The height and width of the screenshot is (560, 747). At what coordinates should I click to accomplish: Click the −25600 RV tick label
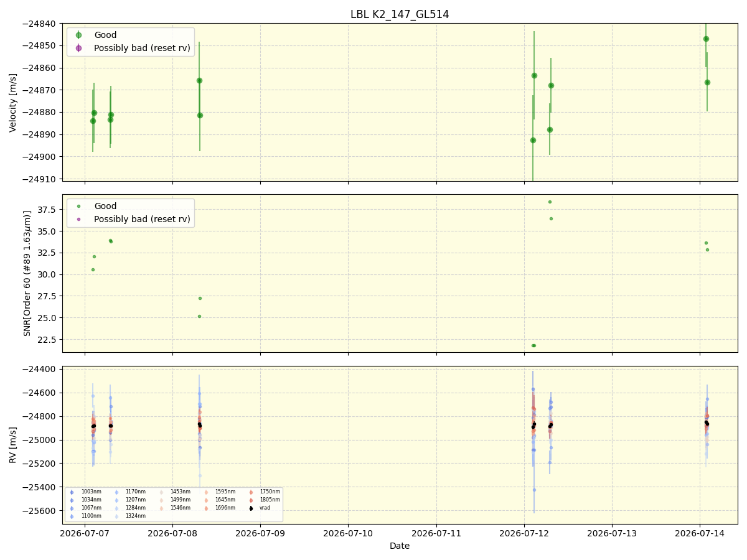(x=39, y=510)
